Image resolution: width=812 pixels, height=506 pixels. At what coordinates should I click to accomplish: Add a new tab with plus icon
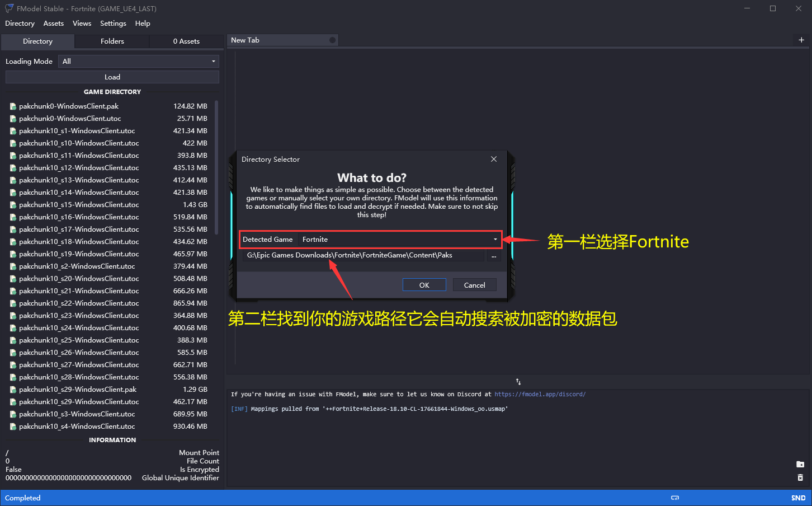pyautogui.click(x=801, y=40)
